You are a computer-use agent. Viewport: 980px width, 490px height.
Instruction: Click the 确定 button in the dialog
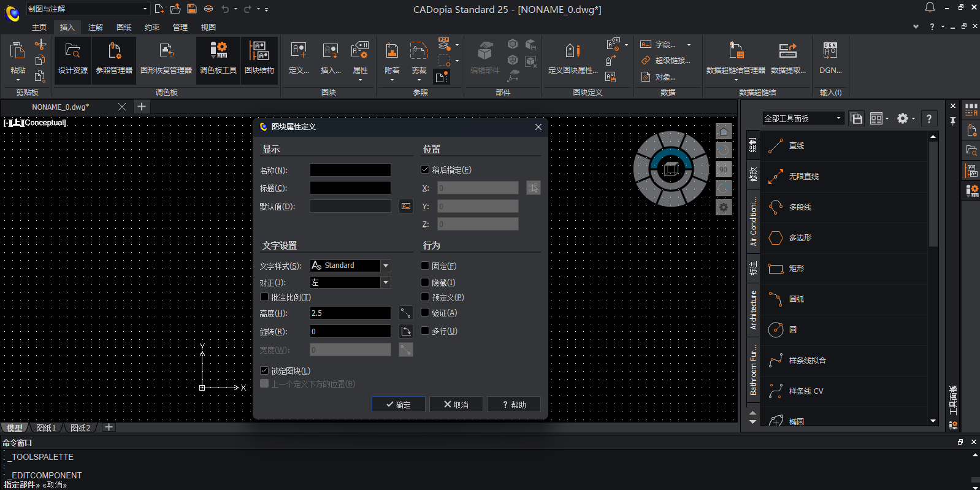398,405
